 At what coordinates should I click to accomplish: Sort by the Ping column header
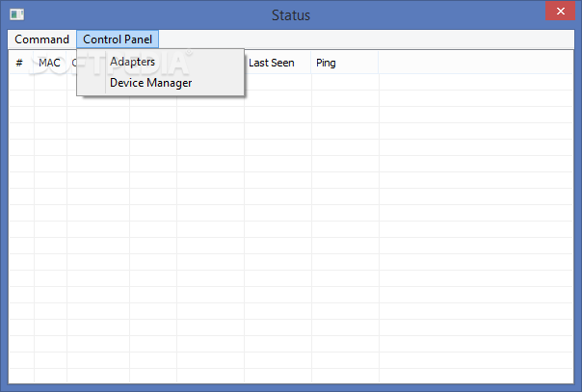344,63
